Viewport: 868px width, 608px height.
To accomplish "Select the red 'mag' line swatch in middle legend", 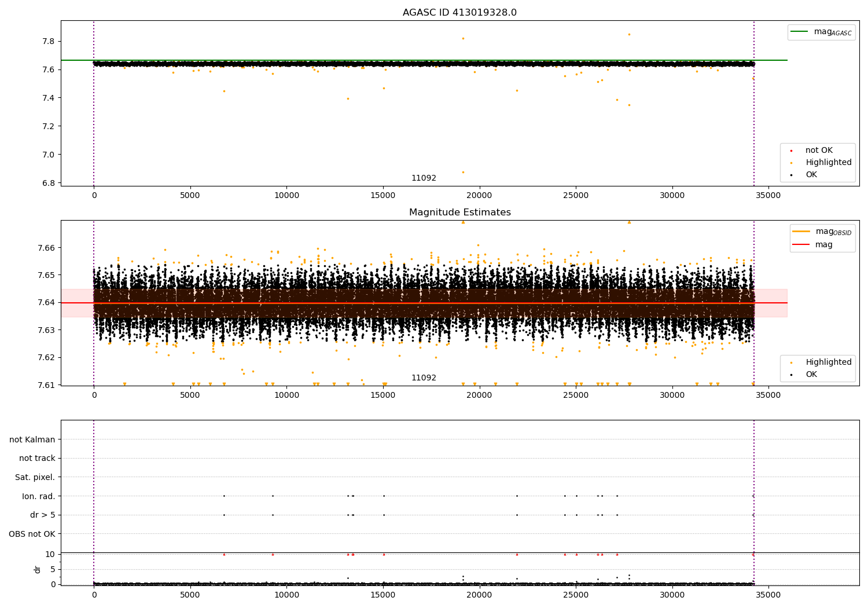I will [x=801, y=244].
